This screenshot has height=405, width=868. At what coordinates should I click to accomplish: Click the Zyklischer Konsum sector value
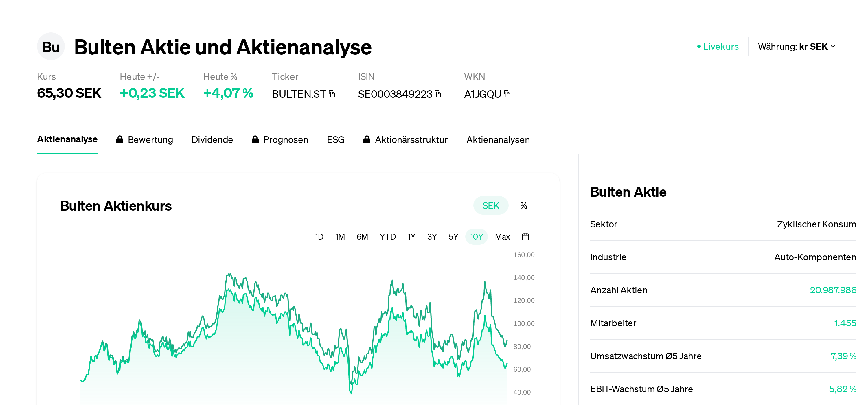[816, 224]
